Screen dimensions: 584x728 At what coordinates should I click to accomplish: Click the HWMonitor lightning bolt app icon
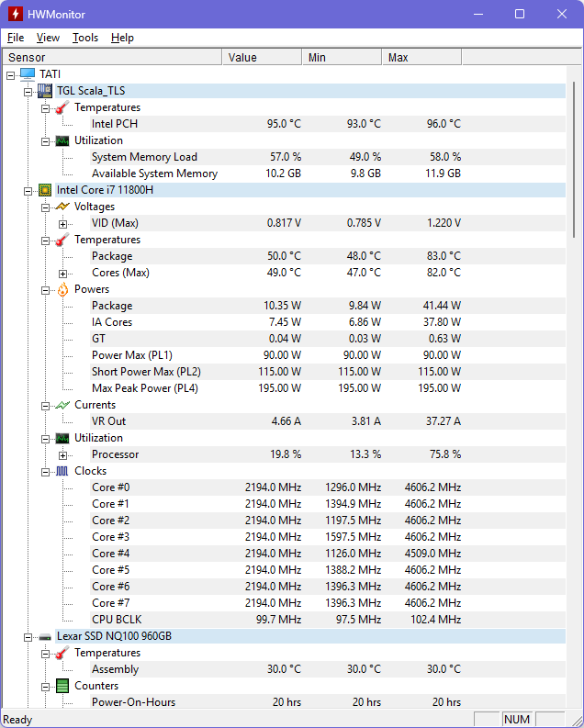16,14
